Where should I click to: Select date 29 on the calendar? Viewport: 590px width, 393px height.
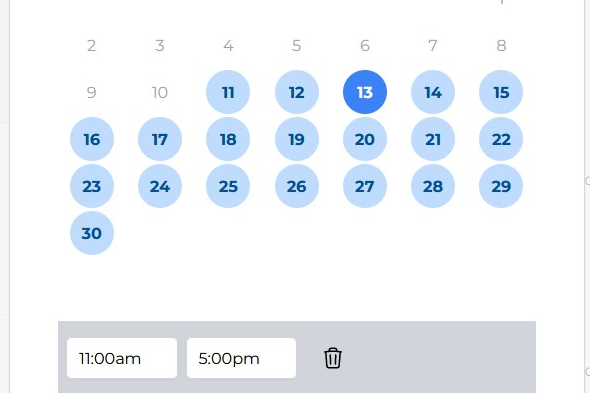pyautogui.click(x=501, y=186)
